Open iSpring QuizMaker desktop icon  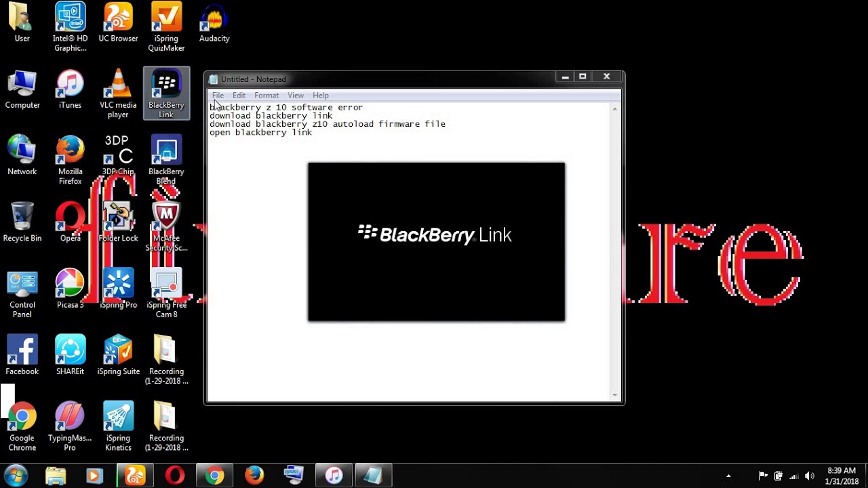point(166,28)
